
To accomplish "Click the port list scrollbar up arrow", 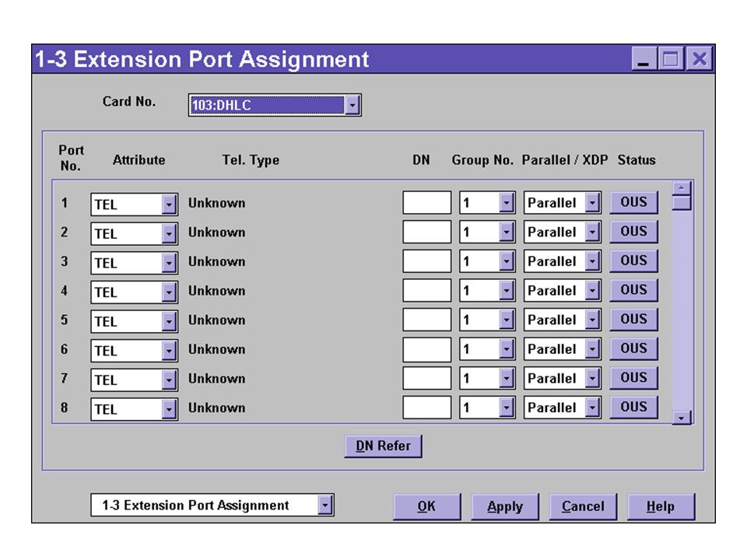I will click(682, 188).
